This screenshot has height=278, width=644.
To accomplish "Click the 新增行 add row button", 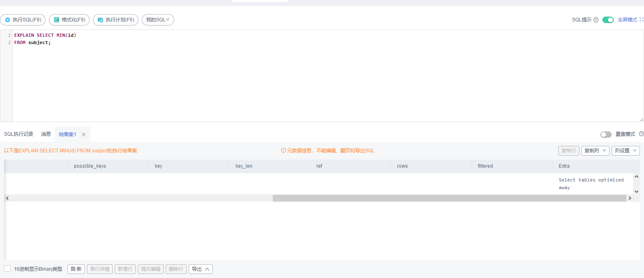I will [x=125, y=269].
